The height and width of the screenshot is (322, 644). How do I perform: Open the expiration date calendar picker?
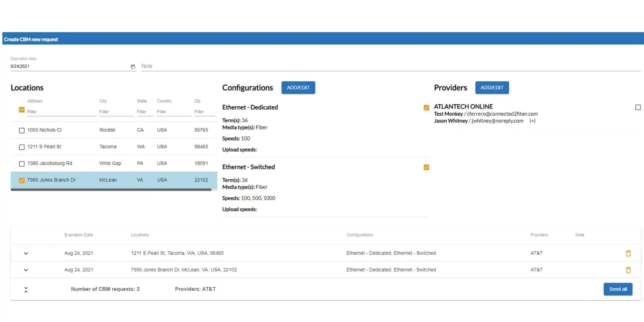click(133, 67)
